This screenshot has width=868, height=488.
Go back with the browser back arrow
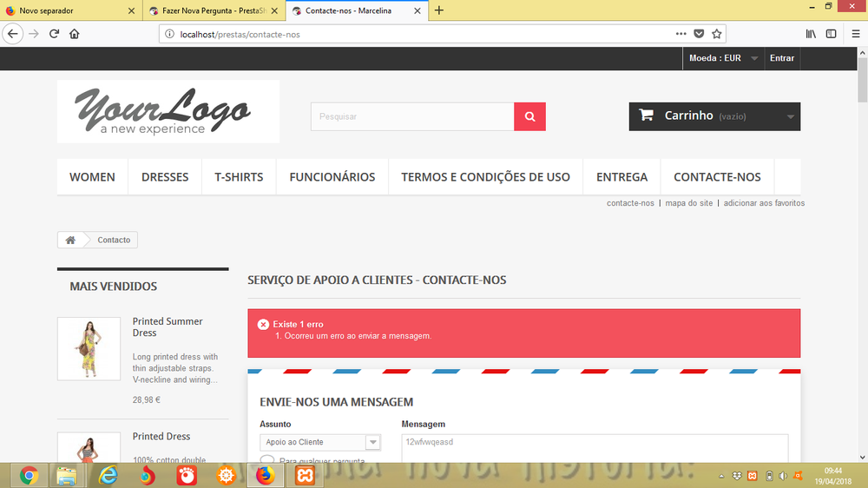point(13,34)
